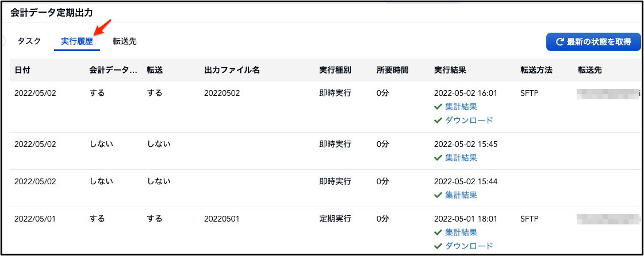Open 集計結果 link for 15:45 run

(461, 158)
